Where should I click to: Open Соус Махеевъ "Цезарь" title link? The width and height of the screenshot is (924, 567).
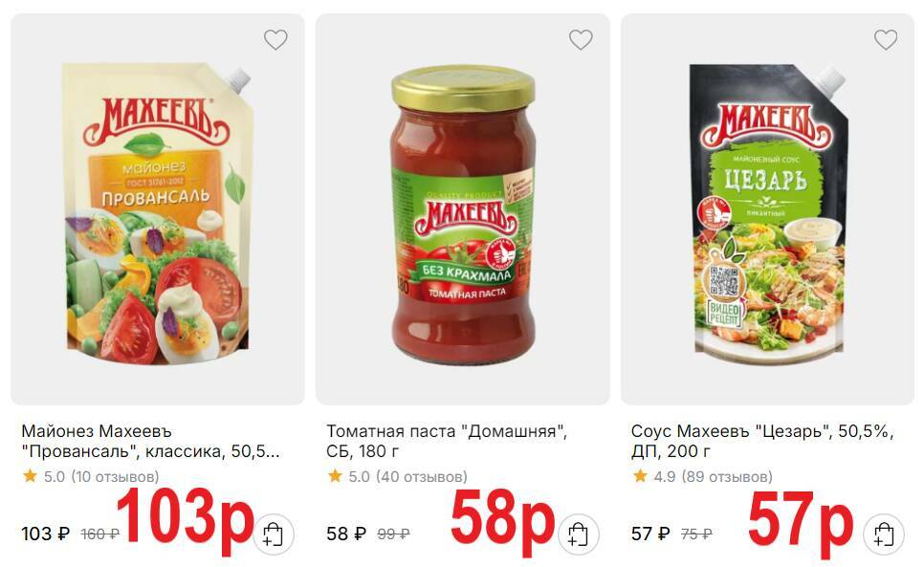(762, 441)
